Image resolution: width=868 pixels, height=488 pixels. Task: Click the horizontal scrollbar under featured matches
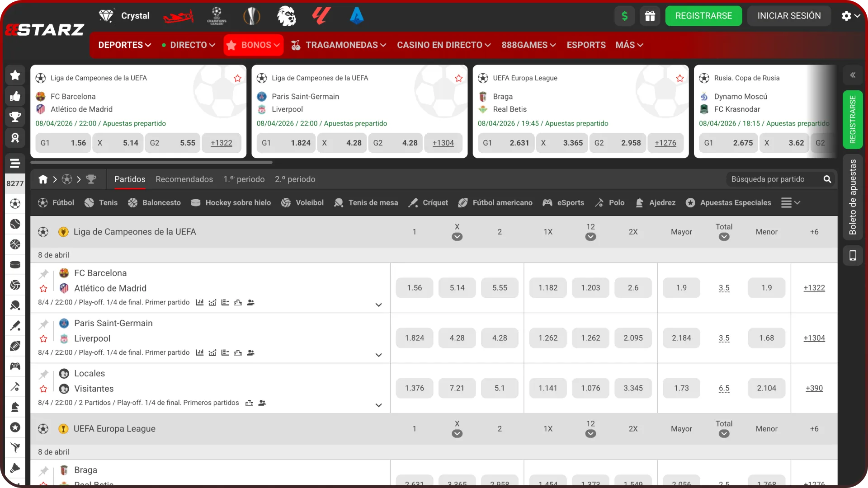151,162
